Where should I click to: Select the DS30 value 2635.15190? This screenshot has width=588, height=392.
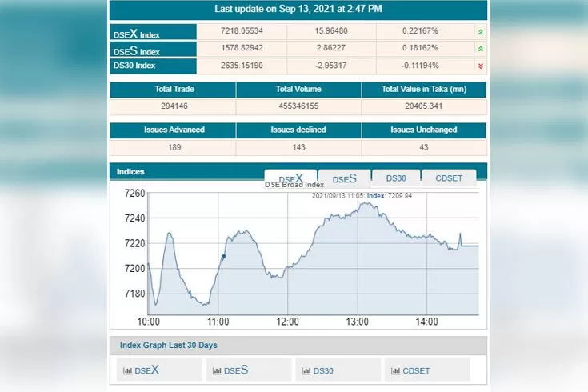(242, 66)
